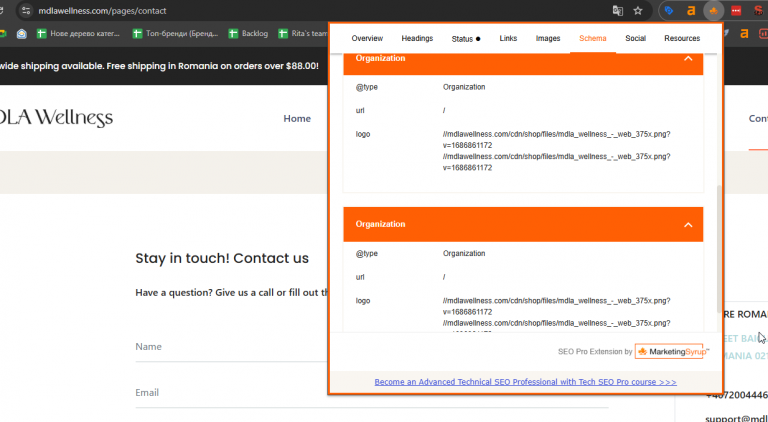Open the Tech SEO Pro course link

[x=525, y=382]
